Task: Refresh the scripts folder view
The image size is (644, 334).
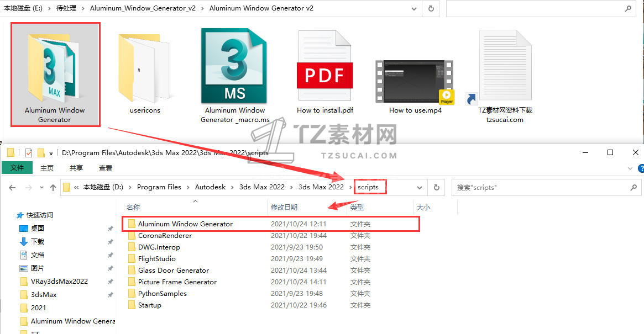Action: pos(437,188)
